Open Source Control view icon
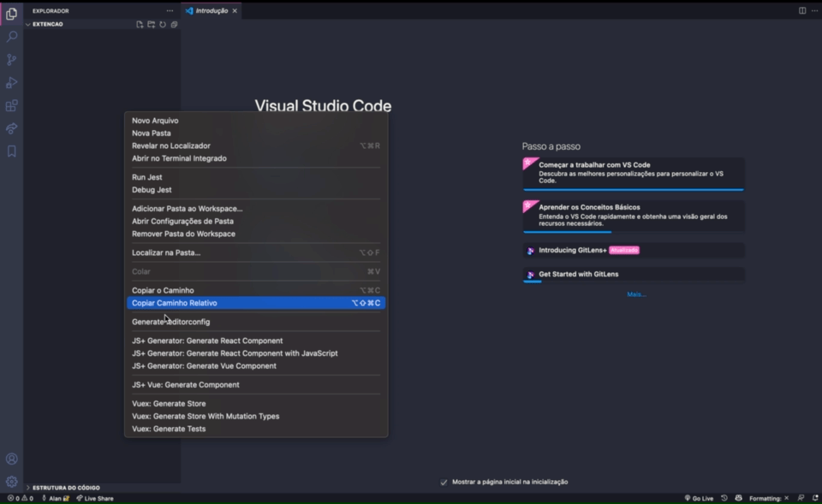This screenshot has height=504, width=822. (11, 60)
